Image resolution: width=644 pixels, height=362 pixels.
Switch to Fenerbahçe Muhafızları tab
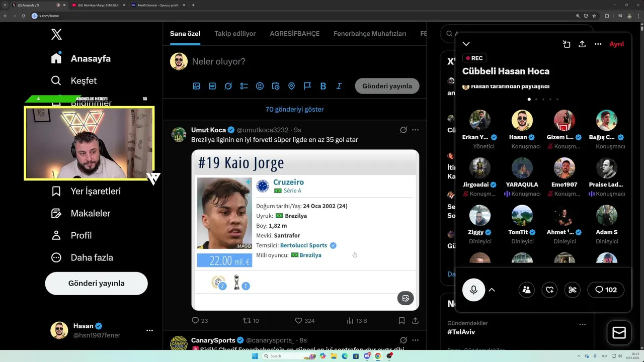(370, 34)
